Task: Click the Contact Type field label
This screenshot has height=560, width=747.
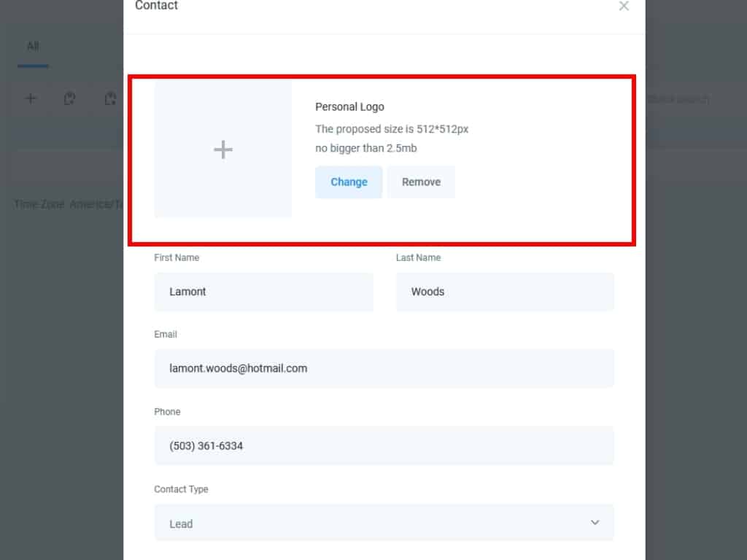Action: (181, 489)
